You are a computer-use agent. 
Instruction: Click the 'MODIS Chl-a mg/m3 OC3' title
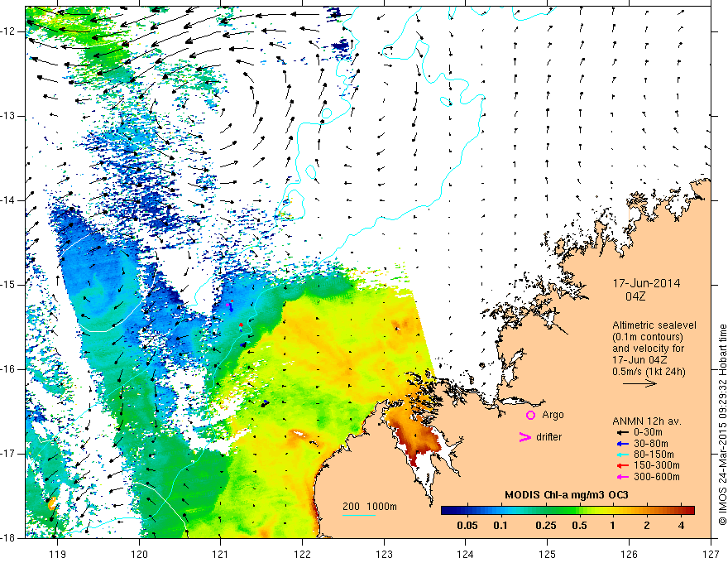pos(567,495)
